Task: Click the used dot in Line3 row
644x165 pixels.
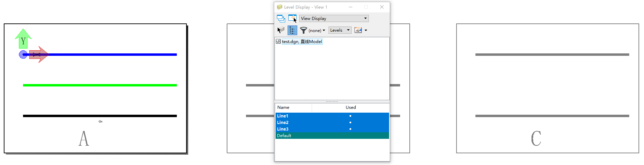Action: (x=350, y=129)
